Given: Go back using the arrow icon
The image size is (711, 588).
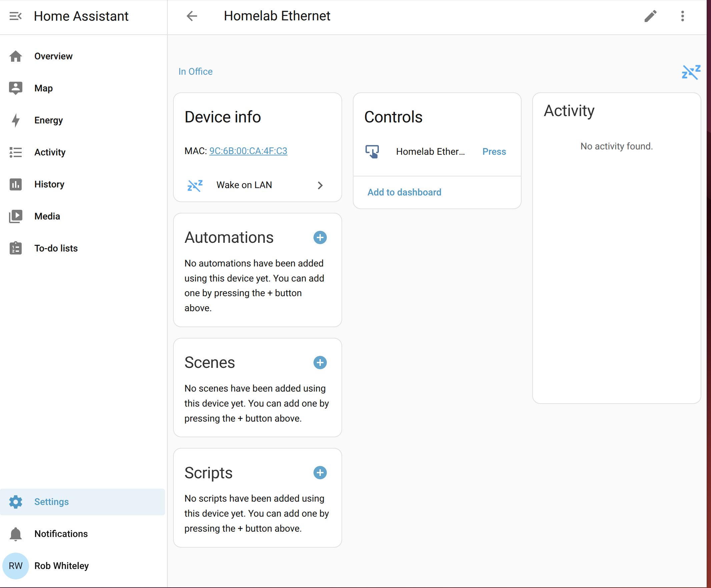Looking at the screenshot, I should point(192,16).
